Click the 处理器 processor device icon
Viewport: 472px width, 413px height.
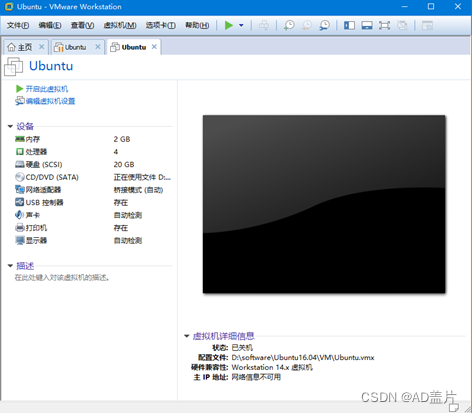pyautogui.click(x=20, y=152)
